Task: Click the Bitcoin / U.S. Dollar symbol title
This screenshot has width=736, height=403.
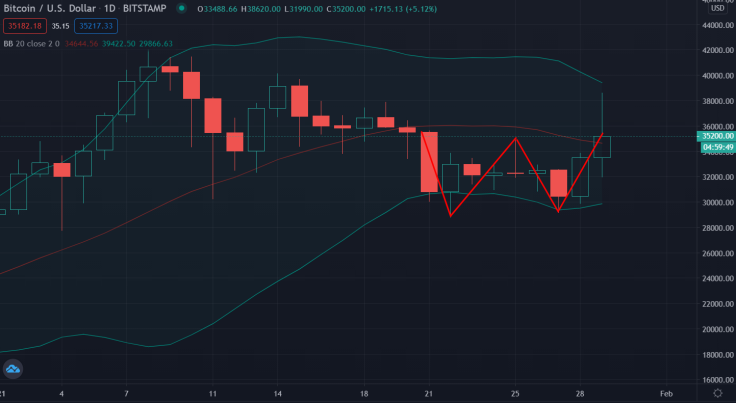Action: (x=49, y=8)
